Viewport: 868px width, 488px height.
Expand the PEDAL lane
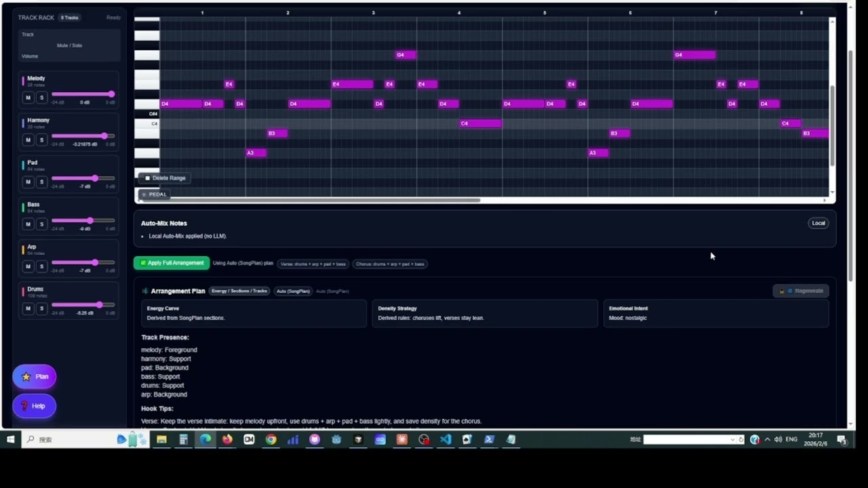pos(153,195)
